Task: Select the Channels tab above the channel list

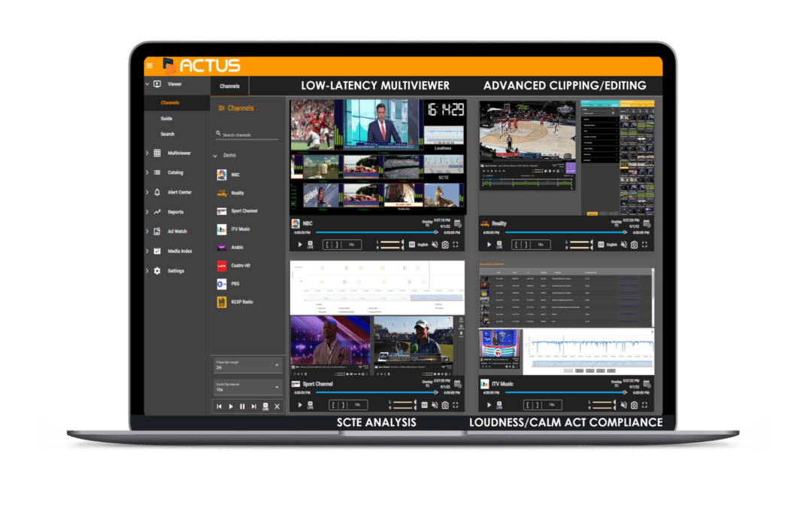Action: 229,86
